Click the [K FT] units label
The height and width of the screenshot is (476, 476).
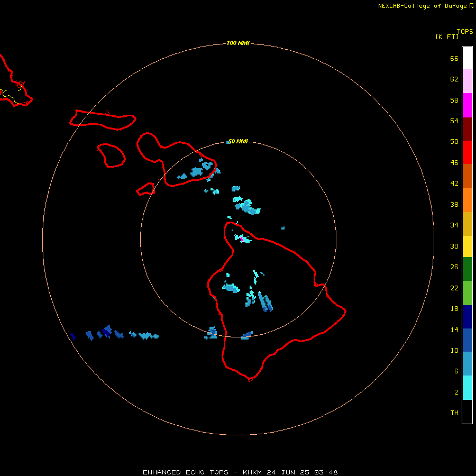[447, 36]
